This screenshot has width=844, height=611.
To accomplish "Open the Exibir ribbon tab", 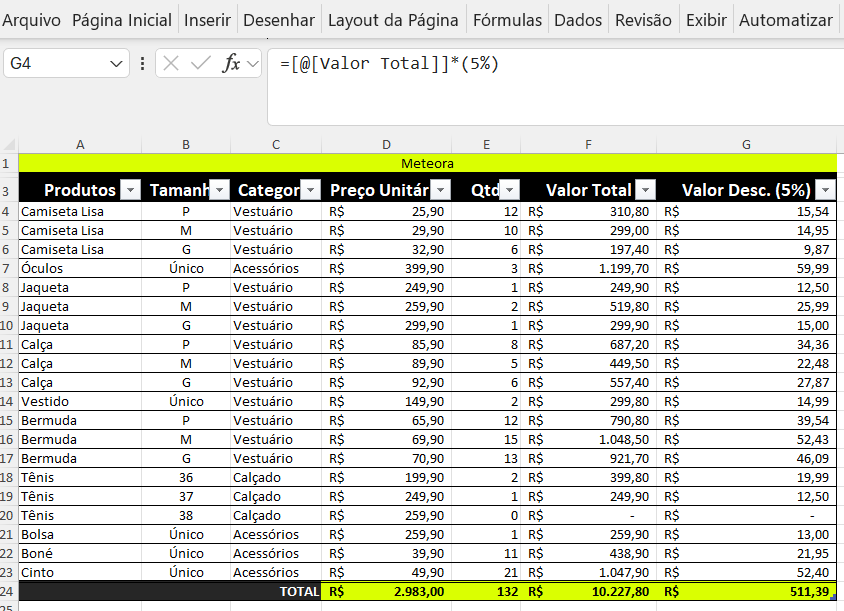I will click(706, 20).
